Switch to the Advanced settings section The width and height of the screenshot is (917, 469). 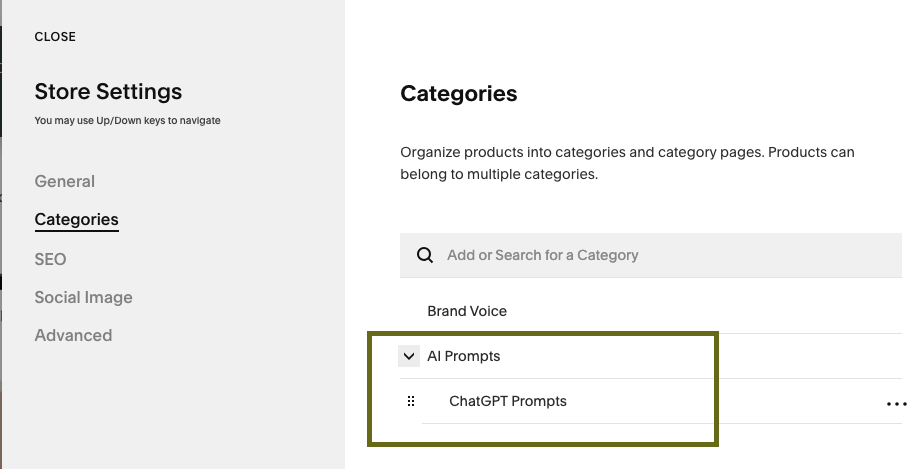pos(73,335)
